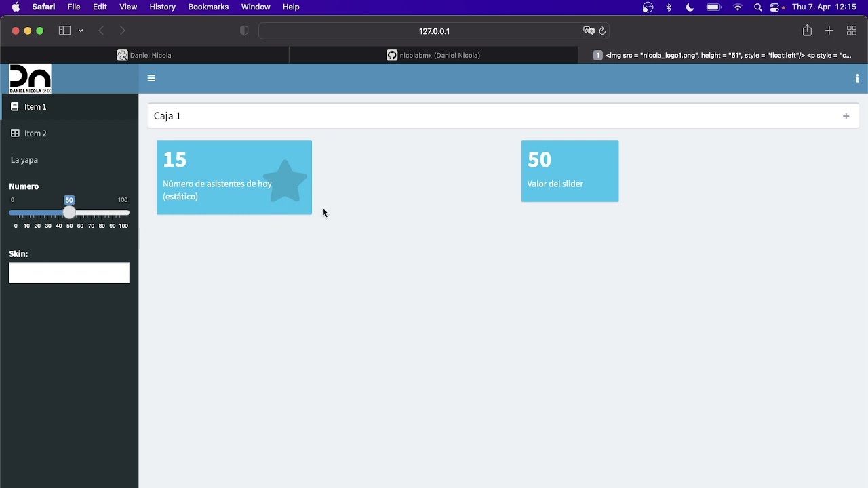
Task: Click the Numero slider handle
Action: pyautogui.click(x=69, y=213)
